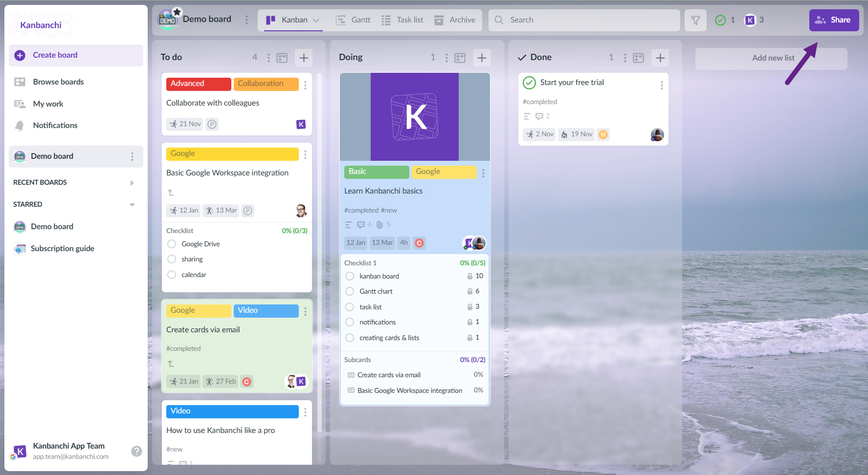Check notifications checklist item
The width and height of the screenshot is (868, 475).
350,322
